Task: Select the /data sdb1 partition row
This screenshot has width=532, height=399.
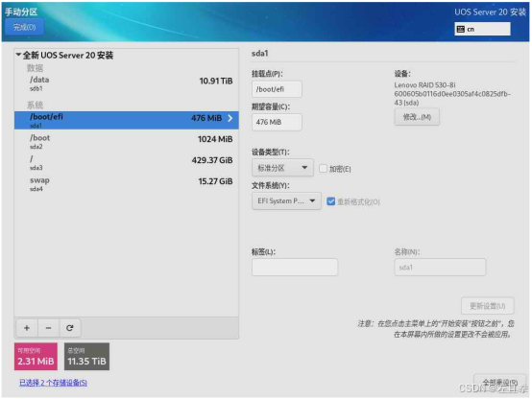Action: click(x=127, y=83)
